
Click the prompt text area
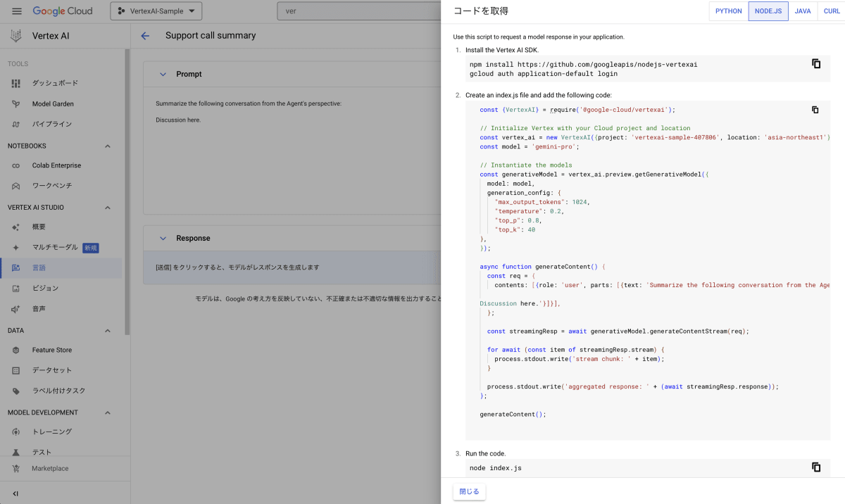[292, 151]
